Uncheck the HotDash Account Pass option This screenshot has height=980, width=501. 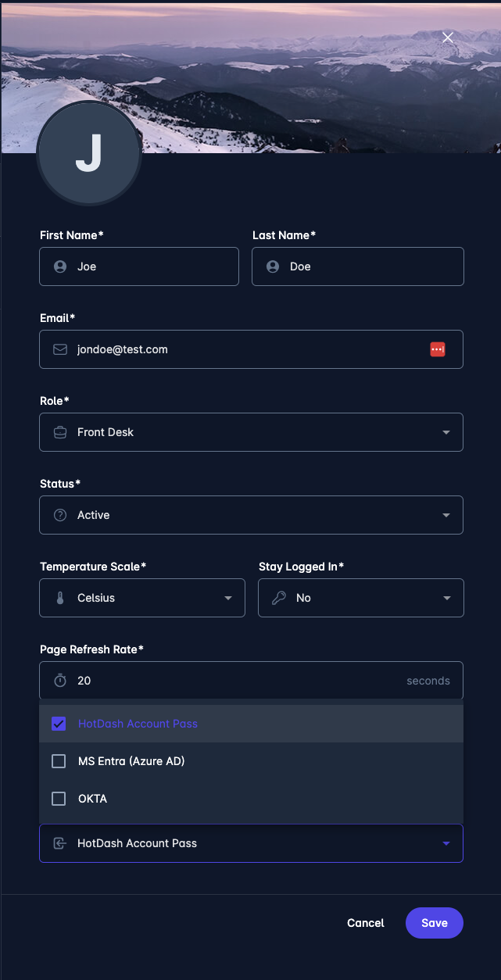tap(58, 724)
